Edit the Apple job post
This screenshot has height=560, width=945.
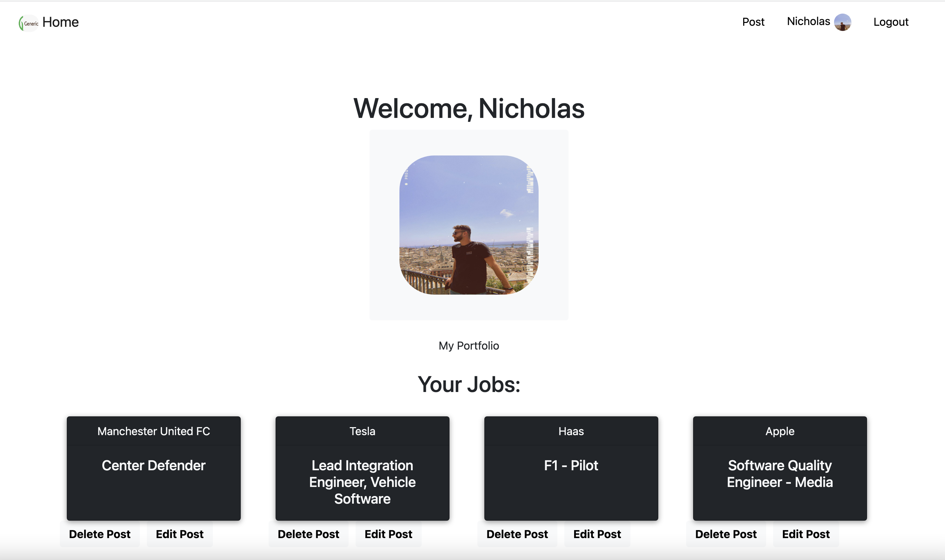pyautogui.click(x=806, y=534)
